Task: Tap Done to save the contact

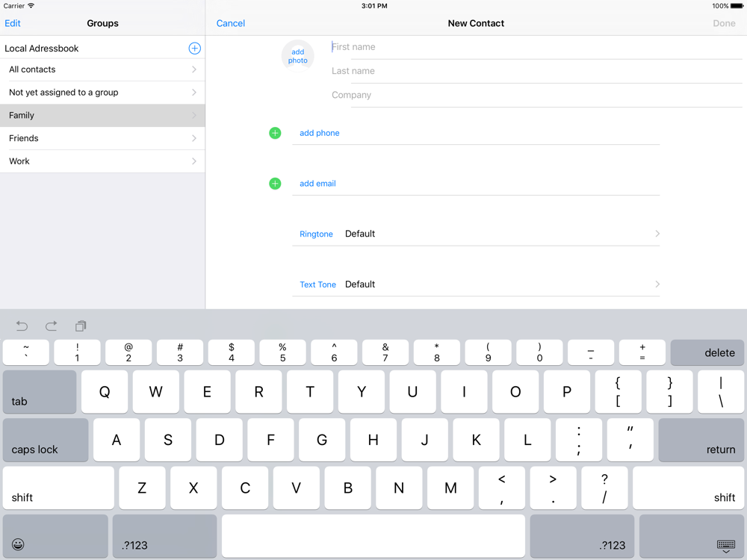Action: pos(724,23)
